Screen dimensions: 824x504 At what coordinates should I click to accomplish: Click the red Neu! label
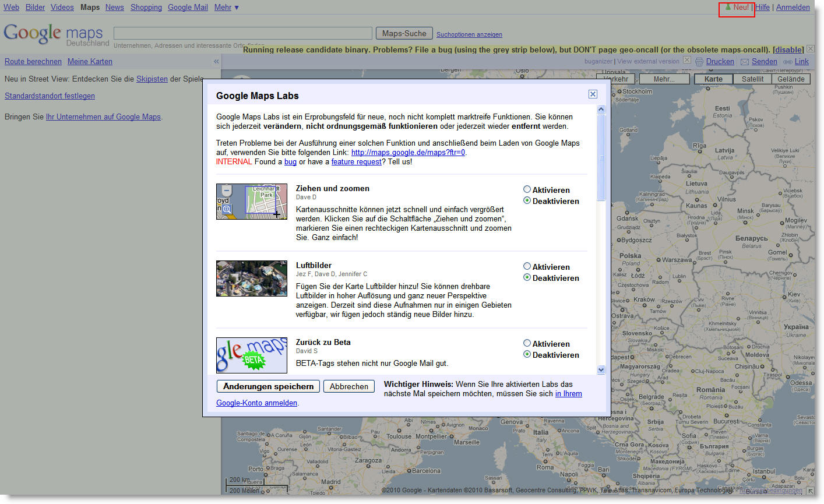(x=741, y=7)
